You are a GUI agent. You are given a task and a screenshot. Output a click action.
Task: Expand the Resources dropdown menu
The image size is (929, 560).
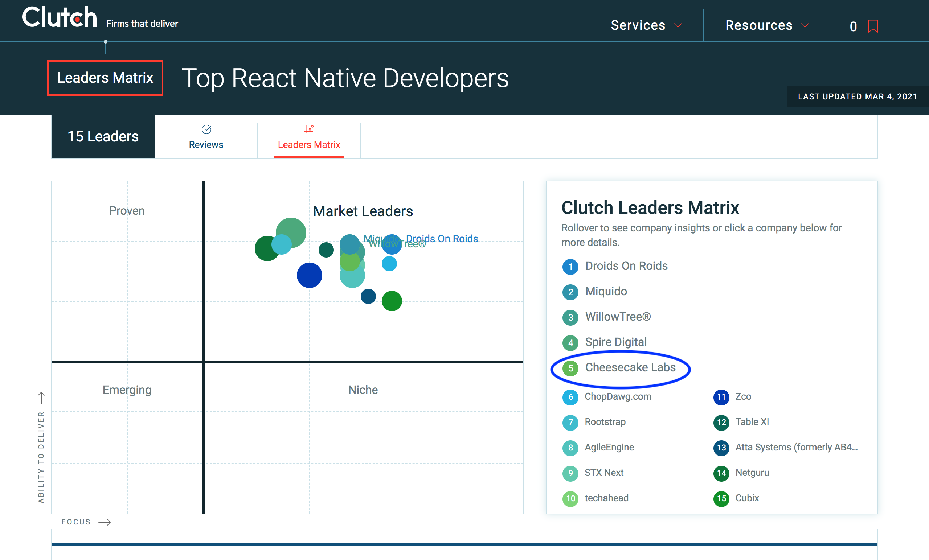click(767, 25)
